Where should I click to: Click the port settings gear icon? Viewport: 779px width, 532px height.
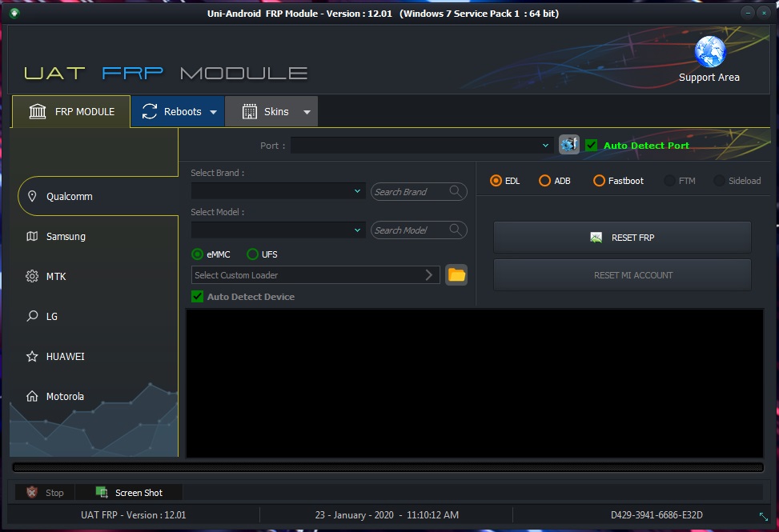(x=569, y=145)
